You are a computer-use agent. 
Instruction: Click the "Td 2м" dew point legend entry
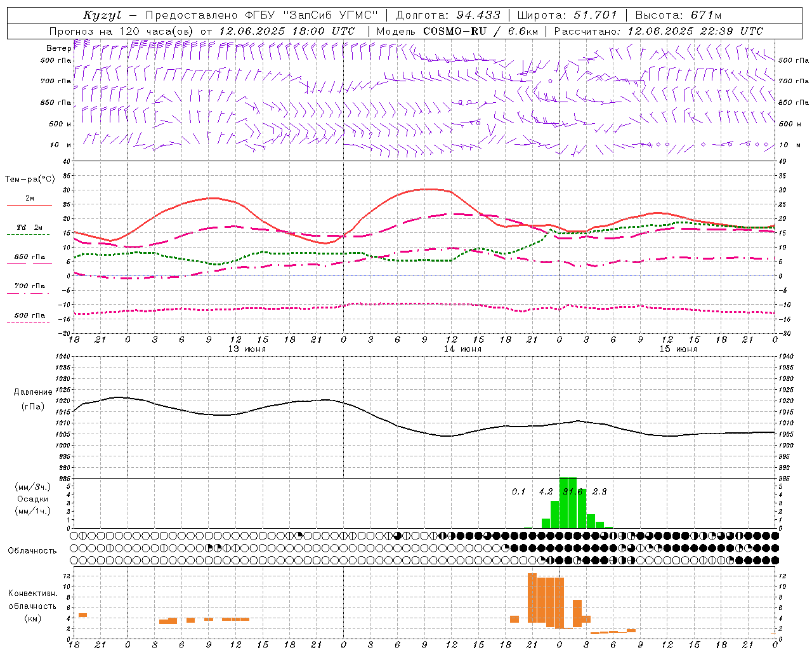click(x=30, y=227)
